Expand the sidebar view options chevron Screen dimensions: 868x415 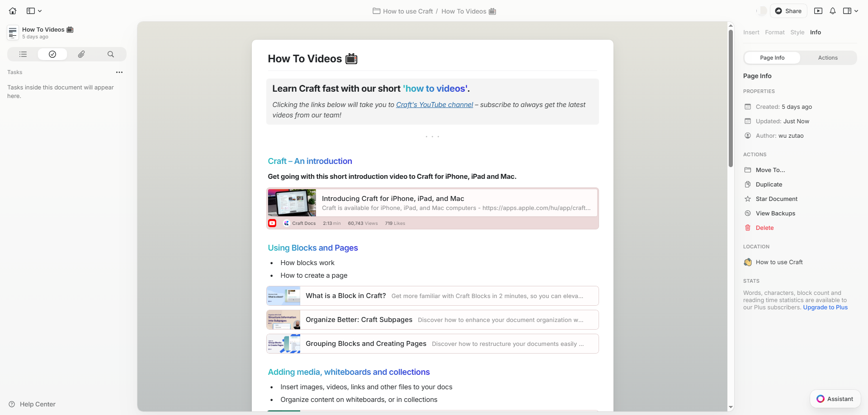(x=40, y=11)
